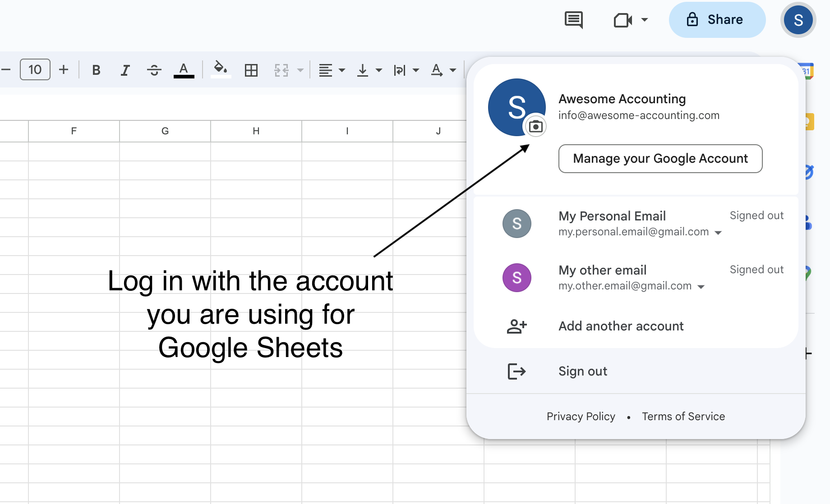The width and height of the screenshot is (830, 504).
Task: Click the gray My Personal Email avatar
Action: pos(517,224)
